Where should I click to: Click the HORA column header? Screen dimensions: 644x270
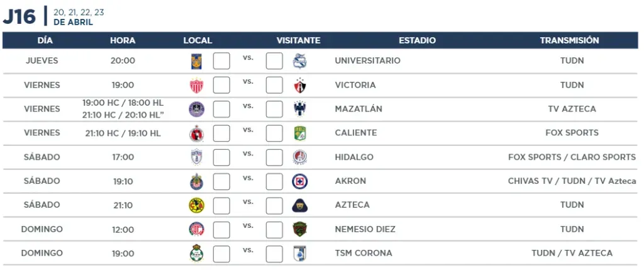pyautogui.click(x=123, y=41)
